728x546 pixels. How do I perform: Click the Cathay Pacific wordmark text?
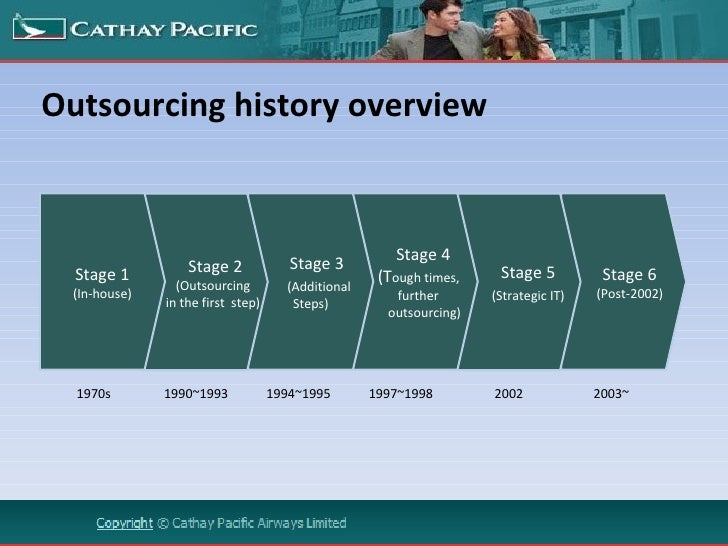163,30
